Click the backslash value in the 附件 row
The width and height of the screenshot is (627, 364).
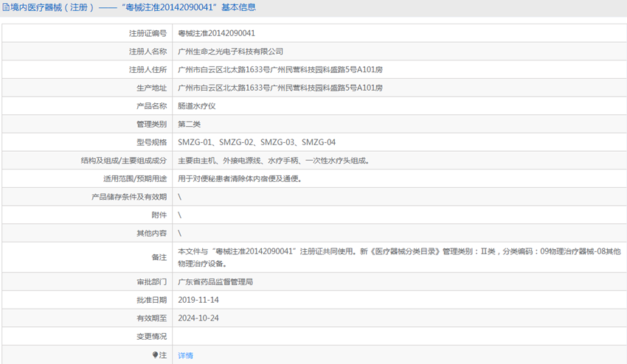[x=179, y=215]
